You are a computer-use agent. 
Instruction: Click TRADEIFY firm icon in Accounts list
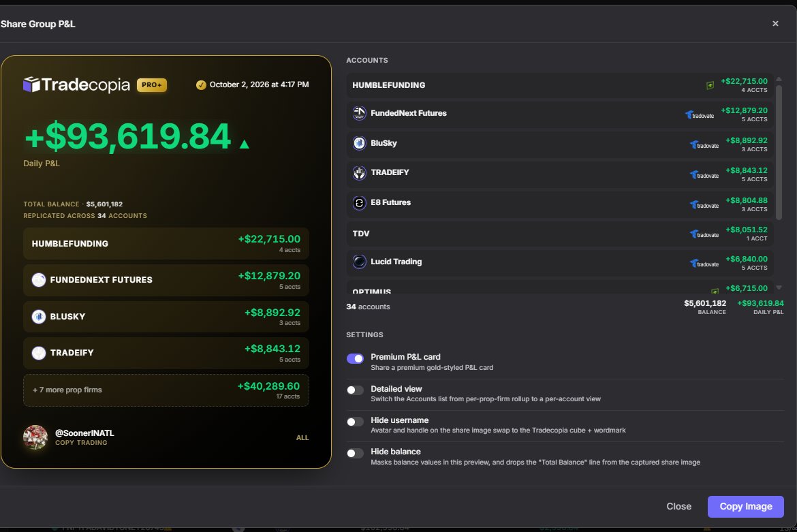coord(360,173)
